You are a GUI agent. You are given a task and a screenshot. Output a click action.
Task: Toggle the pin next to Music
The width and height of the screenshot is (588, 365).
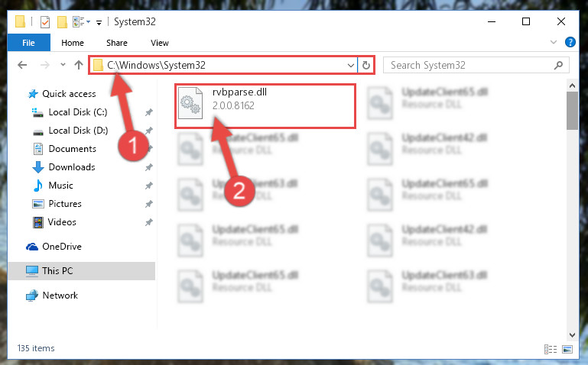tap(149, 186)
